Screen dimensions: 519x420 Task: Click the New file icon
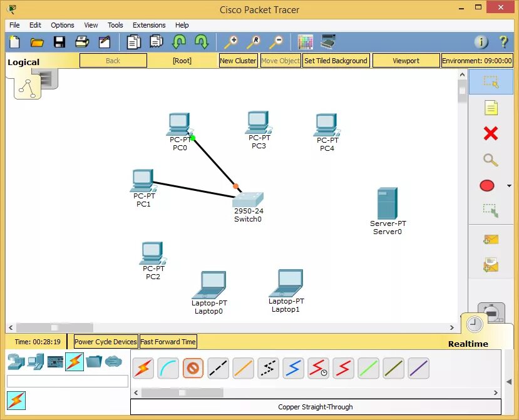coord(14,42)
